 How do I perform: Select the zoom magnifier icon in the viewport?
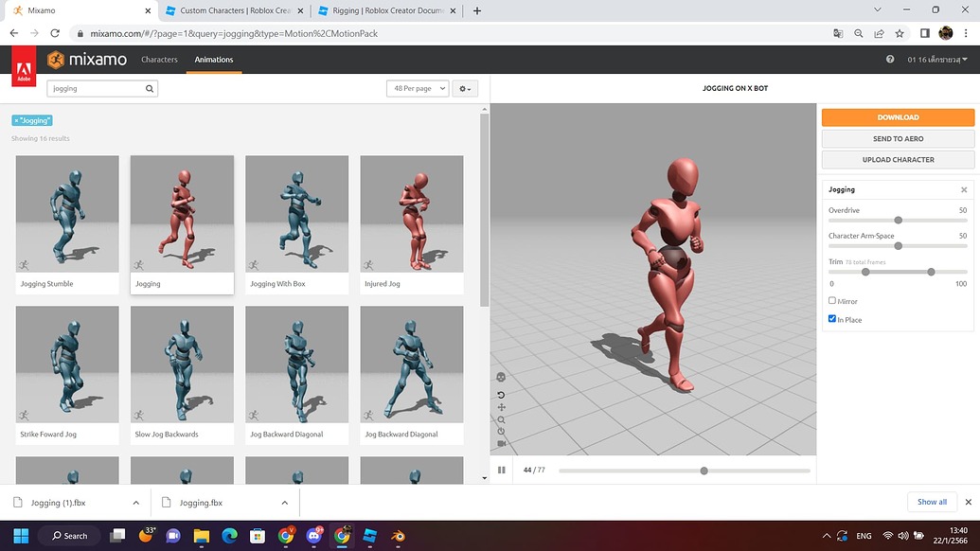[501, 419]
